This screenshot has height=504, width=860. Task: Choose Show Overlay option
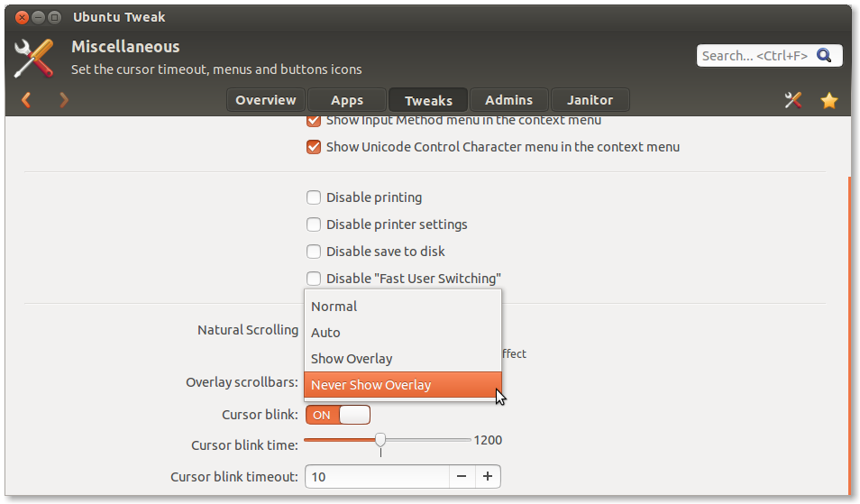click(403, 359)
